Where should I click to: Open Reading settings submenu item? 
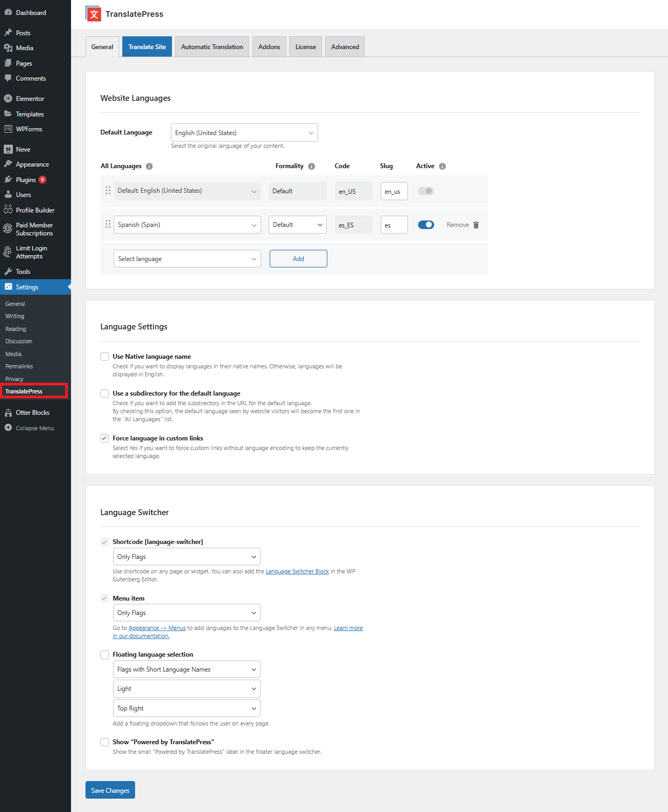click(16, 329)
